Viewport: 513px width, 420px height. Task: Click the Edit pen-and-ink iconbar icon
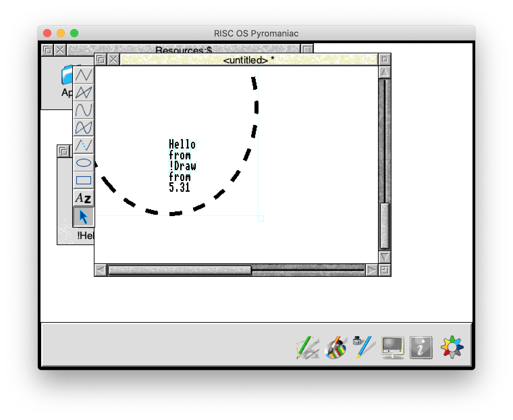point(363,347)
